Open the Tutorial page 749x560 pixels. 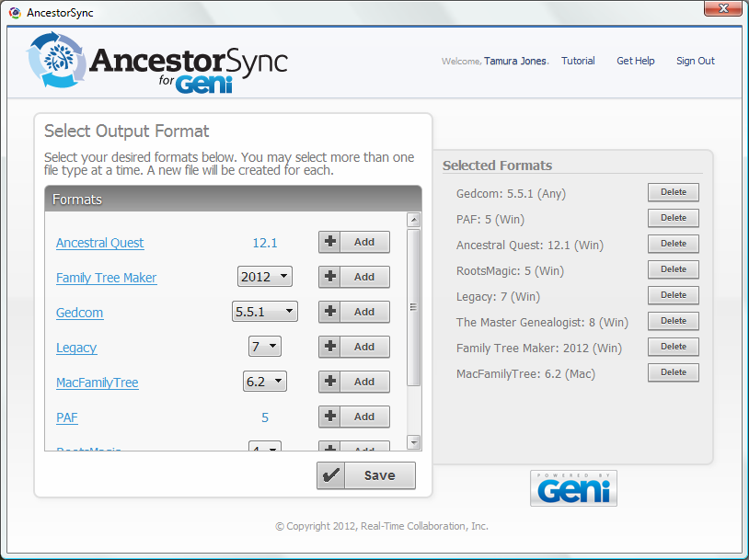pyautogui.click(x=578, y=61)
